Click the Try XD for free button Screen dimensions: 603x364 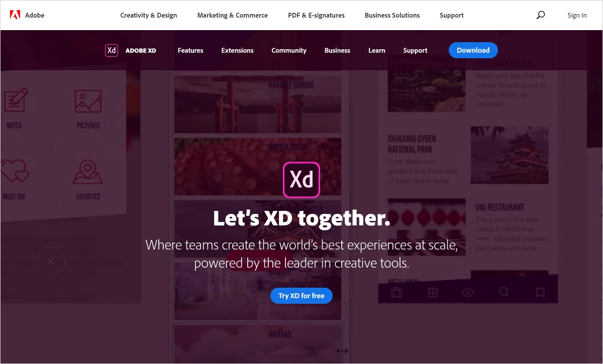(301, 296)
